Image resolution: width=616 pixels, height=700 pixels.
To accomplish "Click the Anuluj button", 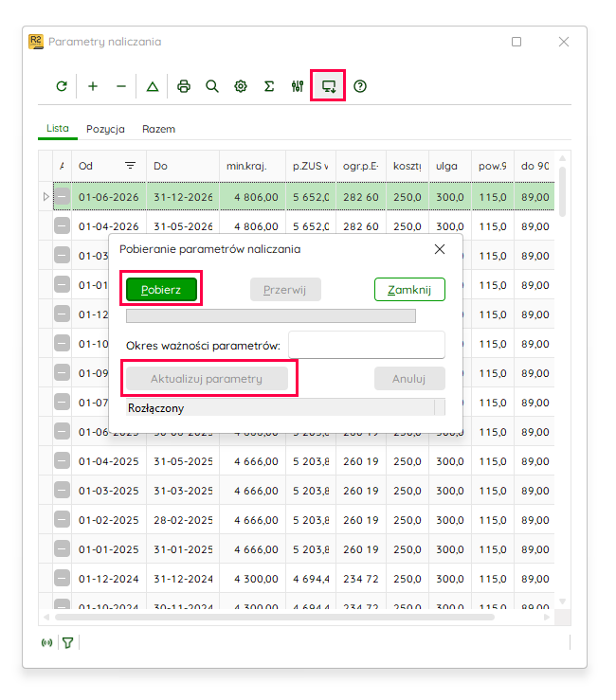I will pyautogui.click(x=409, y=379).
